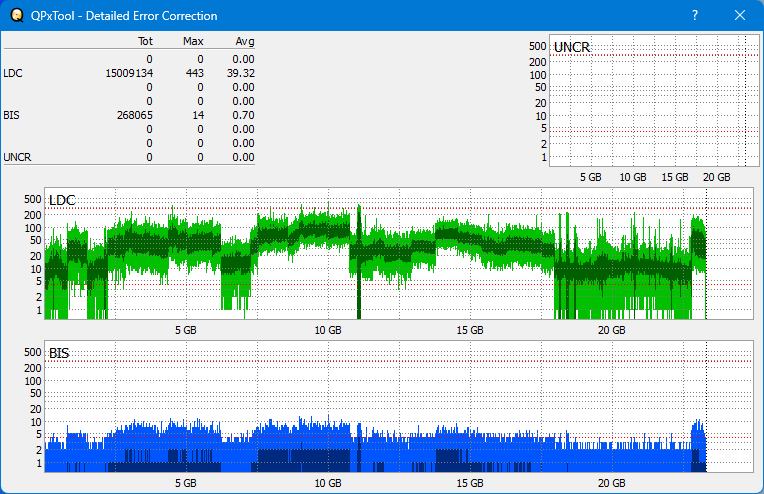This screenshot has height=494, width=764.
Task: Click the LDC graph title label
Action: point(62,200)
